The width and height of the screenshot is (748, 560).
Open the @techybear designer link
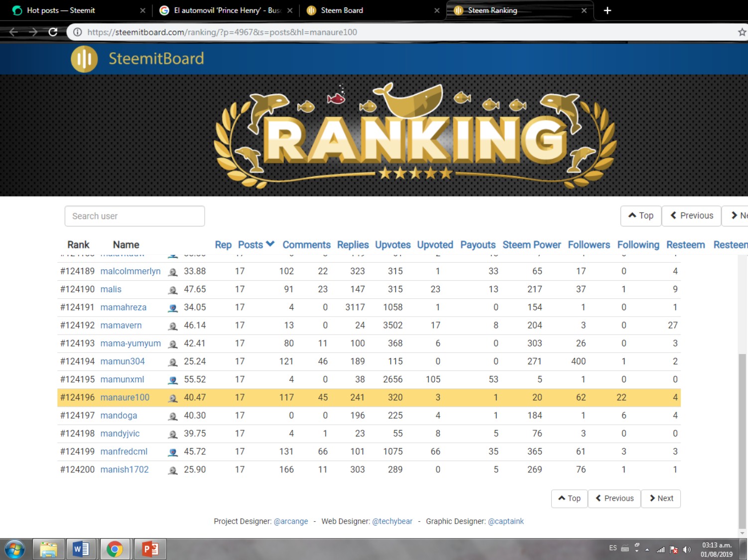tap(392, 521)
